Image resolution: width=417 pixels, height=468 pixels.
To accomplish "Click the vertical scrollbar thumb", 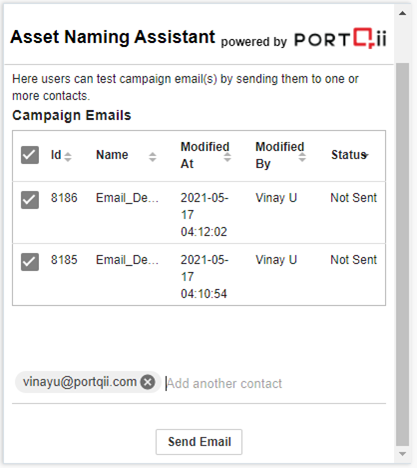I will pos(402,254).
